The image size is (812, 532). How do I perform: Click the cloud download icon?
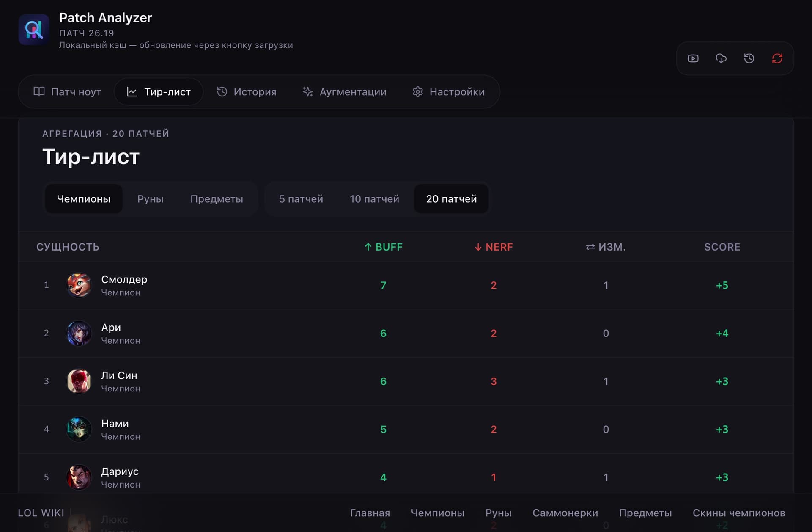click(721, 58)
